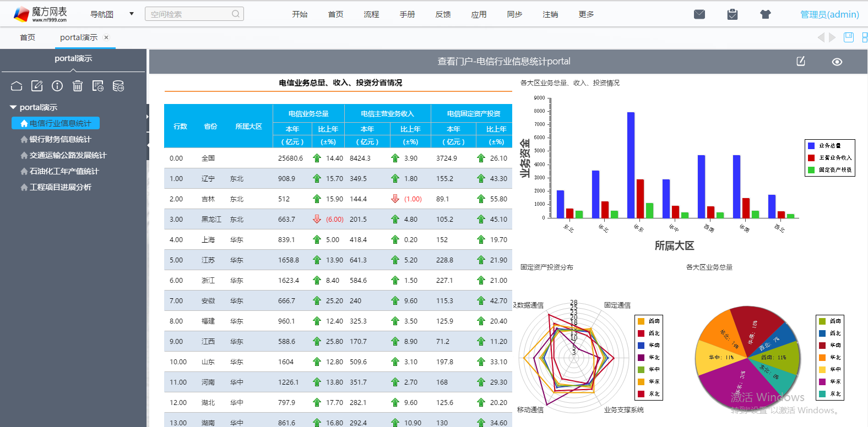Open the 导航图 dropdown arrow
This screenshot has width=868, height=427.
pyautogui.click(x=132, y=14)
